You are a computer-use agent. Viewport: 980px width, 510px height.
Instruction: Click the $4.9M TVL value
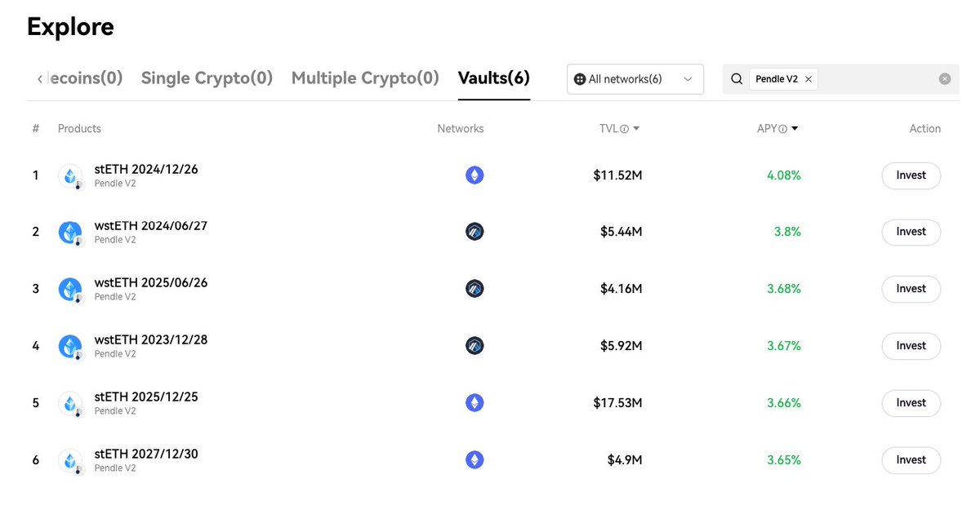pos(625,460)
